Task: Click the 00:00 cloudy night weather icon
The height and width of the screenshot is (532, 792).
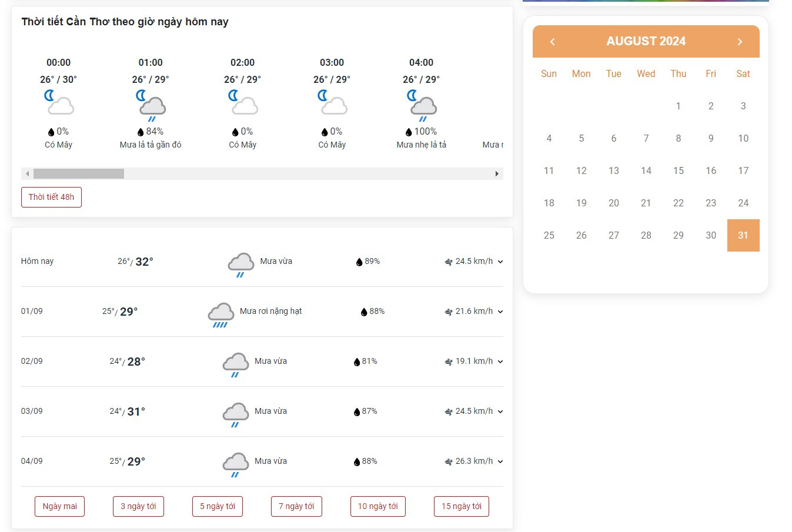Action: coord(59,103)
